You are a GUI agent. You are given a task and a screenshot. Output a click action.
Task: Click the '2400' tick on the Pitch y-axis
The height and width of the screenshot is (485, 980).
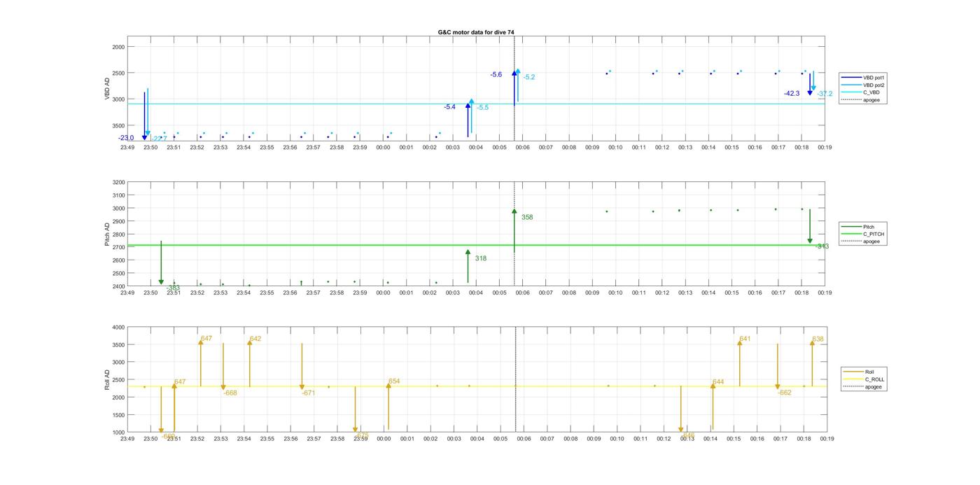point(118,286)
